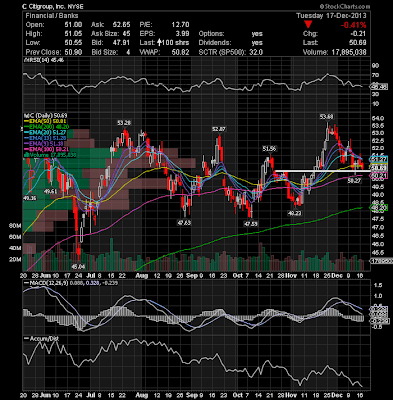Click the Ask value '52.65'
This screenshot has height=400, width=393.
pyautogui.click(x=121, y=25)
